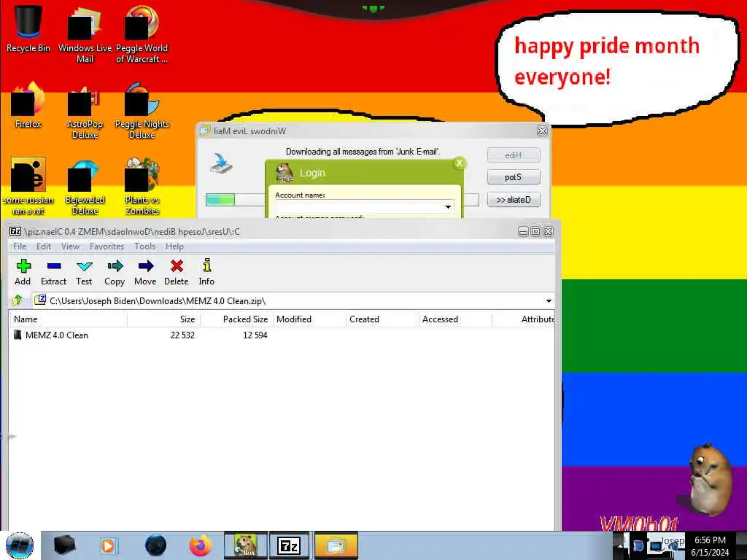Click the Extract toolbar icon
This screenshot has width=747, height=560.
pos(53,272)
